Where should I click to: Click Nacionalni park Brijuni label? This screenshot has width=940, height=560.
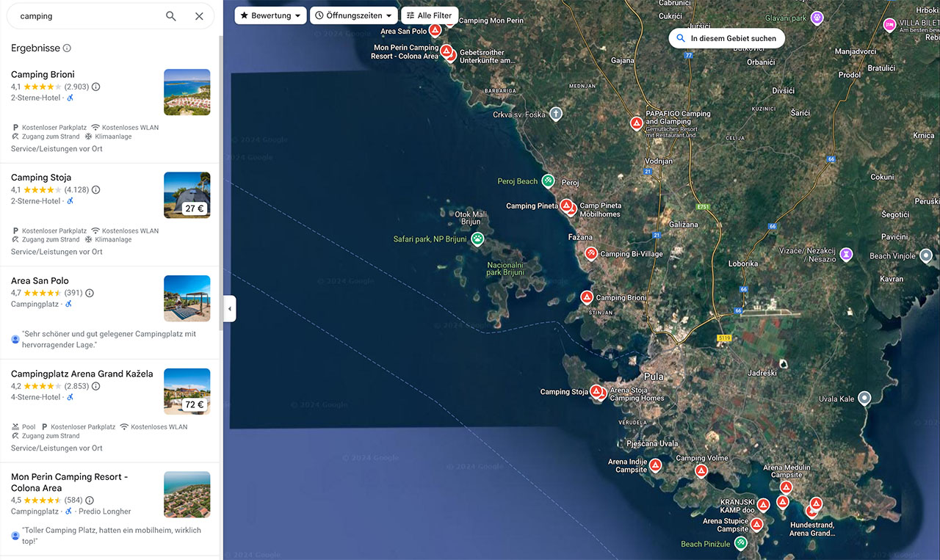(x=505, y=269)
